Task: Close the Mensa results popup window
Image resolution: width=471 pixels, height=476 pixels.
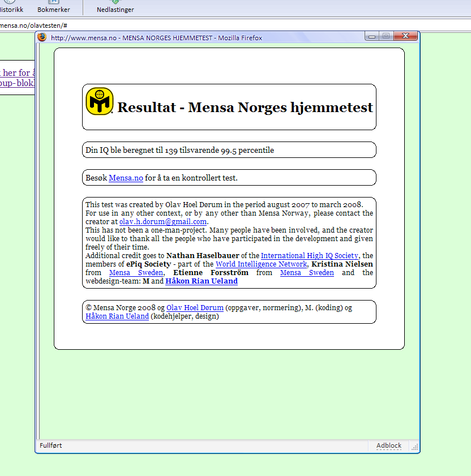Action: (x=405, y=36)
